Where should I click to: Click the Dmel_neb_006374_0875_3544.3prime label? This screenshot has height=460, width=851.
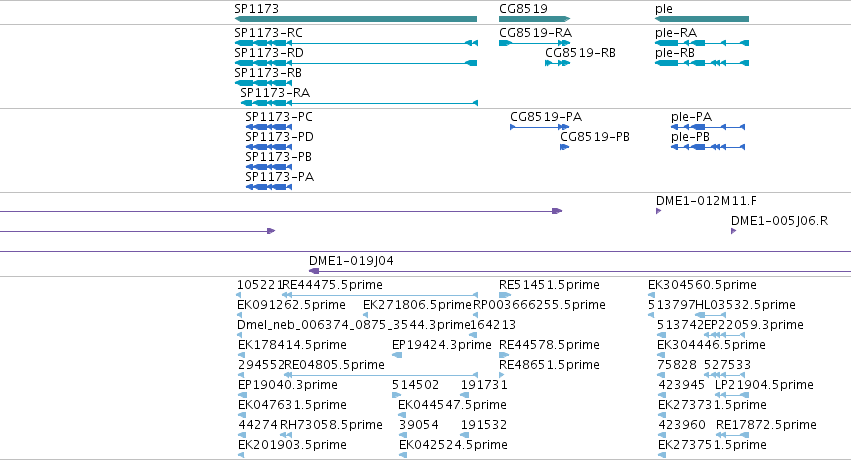pyautogui.click(x=353, y=325)
